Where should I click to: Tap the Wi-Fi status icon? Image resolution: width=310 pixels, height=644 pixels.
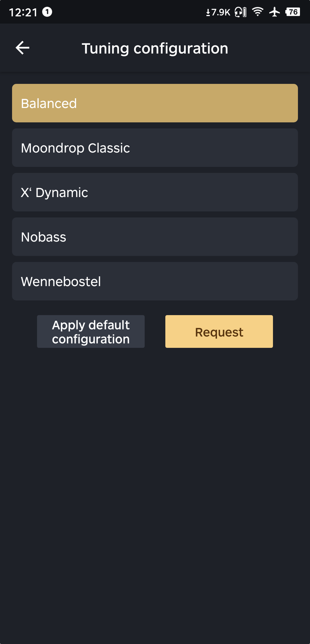click(x=257, y=12)
